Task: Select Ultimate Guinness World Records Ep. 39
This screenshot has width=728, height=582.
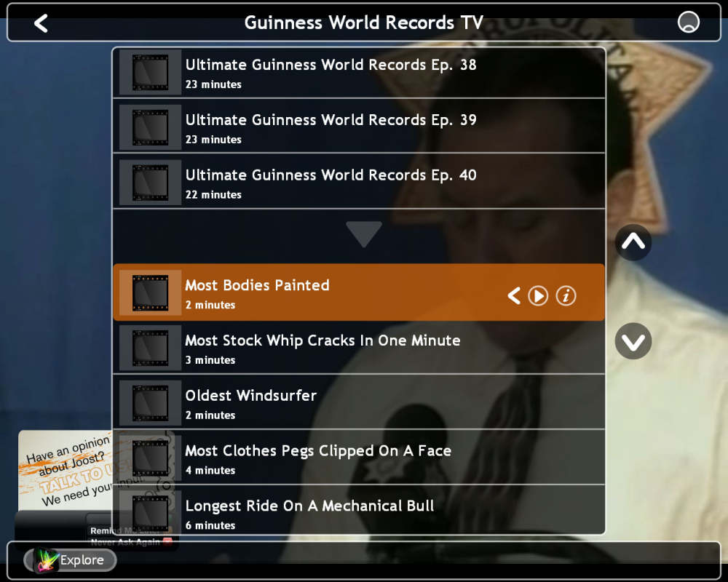Action: 359,127
